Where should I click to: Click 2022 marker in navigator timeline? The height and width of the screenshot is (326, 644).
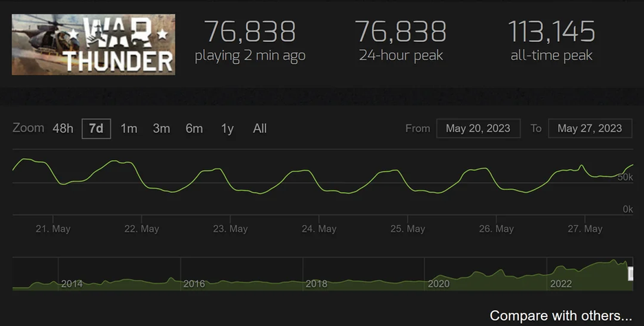pos(561,283)
